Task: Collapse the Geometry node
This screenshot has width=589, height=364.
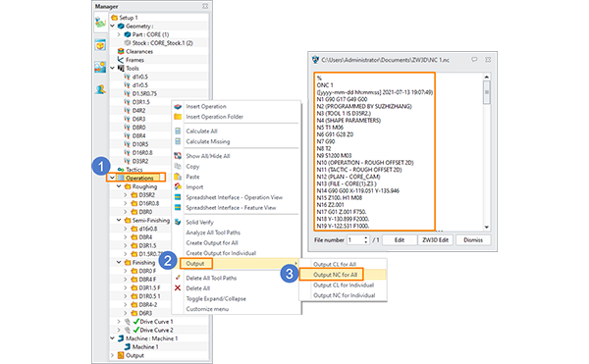Action: click(113, 26)
